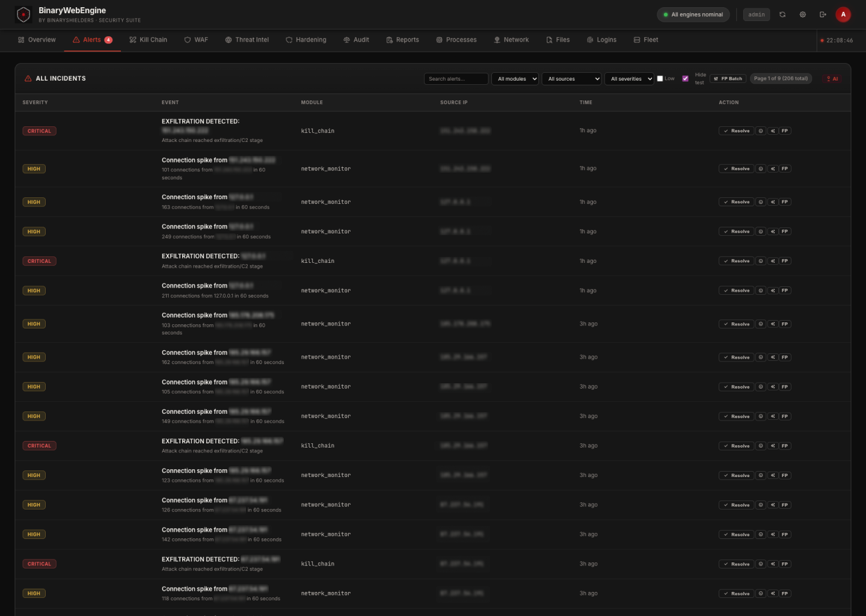Open the All modules dropdown

pyautogui.click(x=515, y=79)
